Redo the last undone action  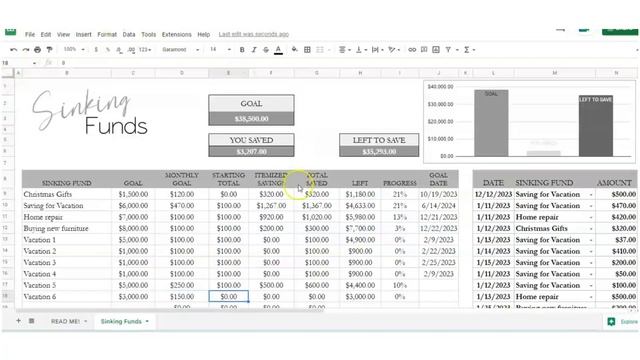click(25, 50)
